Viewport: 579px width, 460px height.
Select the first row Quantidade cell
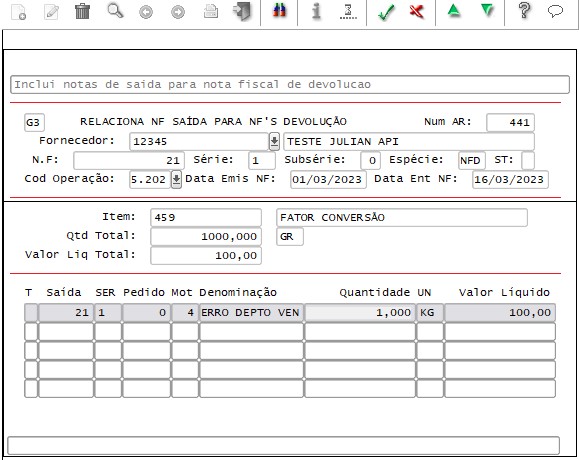[x=360, y=313]
